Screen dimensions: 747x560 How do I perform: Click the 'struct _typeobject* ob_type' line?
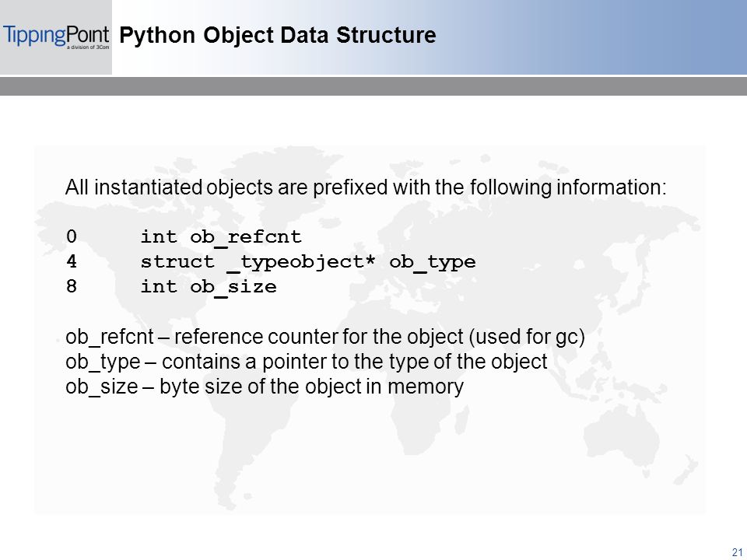click(x=308, y=262)
